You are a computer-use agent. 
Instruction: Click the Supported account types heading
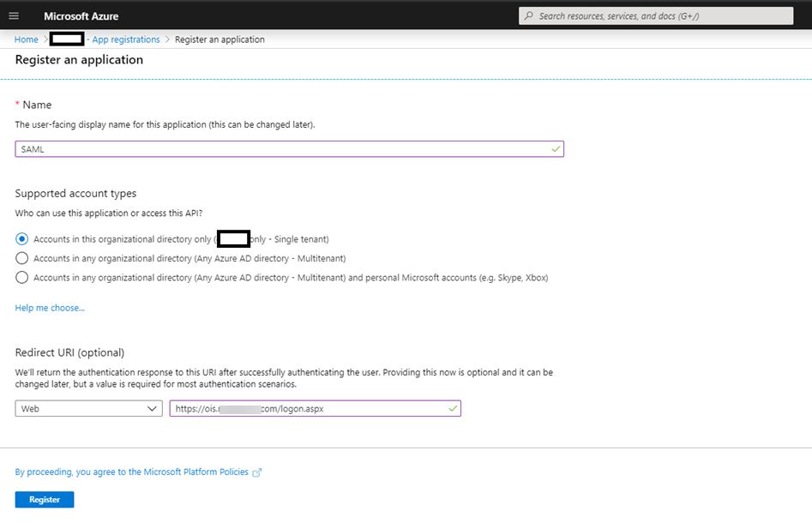point(75,193)
